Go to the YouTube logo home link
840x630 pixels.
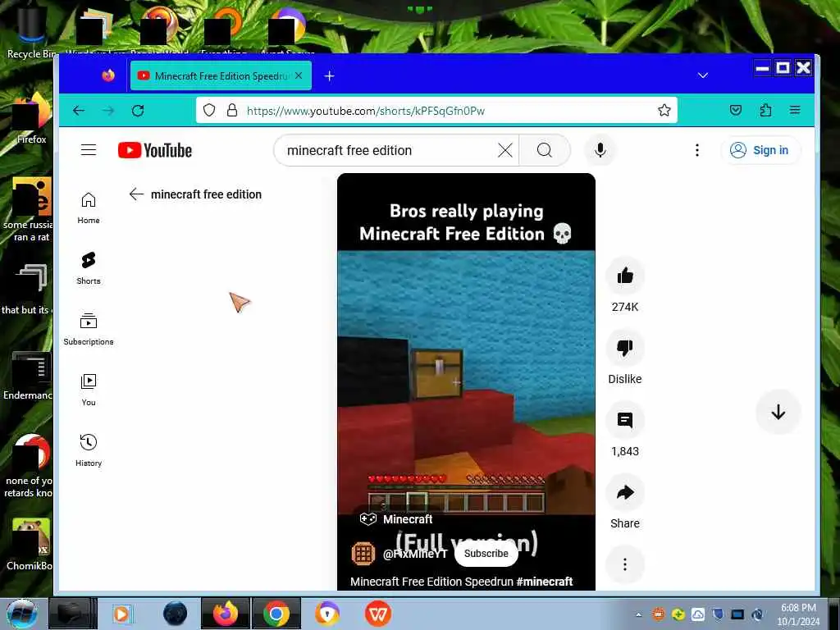pos(155,151)
